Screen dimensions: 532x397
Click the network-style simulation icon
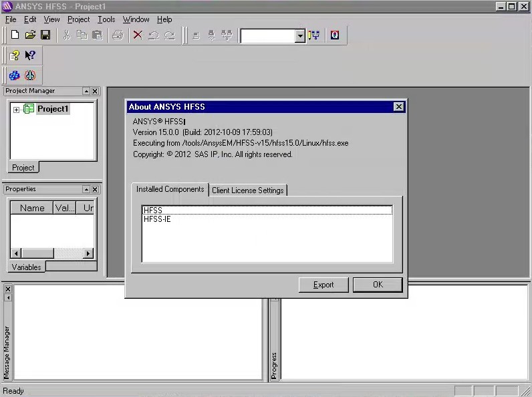[227, 35]
